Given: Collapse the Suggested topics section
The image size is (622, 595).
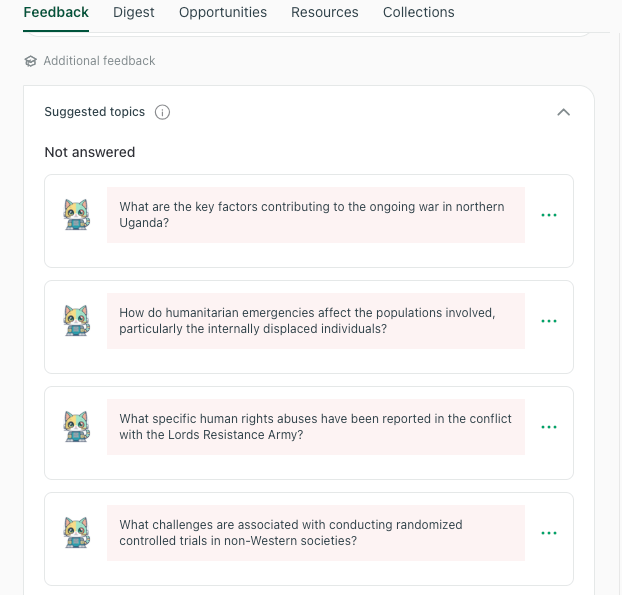Looking at the screenshot, I should 563,112.
